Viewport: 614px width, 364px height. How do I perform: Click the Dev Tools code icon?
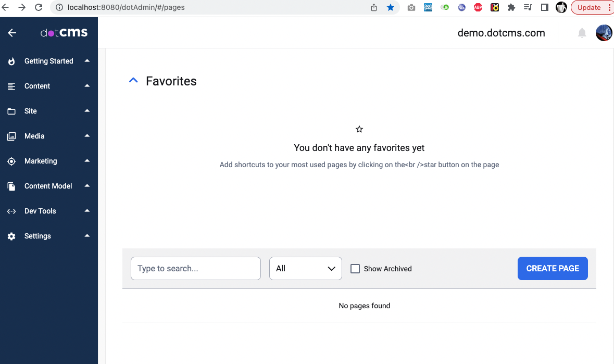pyautogui.click(x=11, y=211)
